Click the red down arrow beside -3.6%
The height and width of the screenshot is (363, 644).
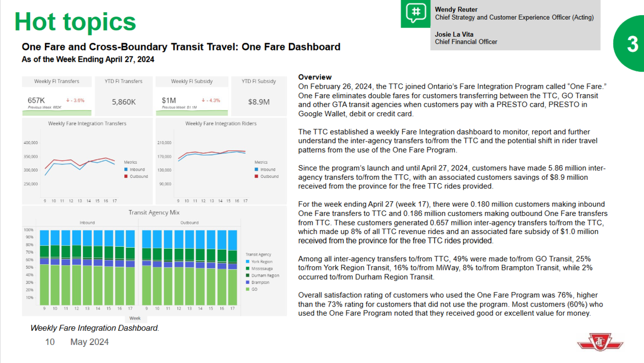[68, 100]
